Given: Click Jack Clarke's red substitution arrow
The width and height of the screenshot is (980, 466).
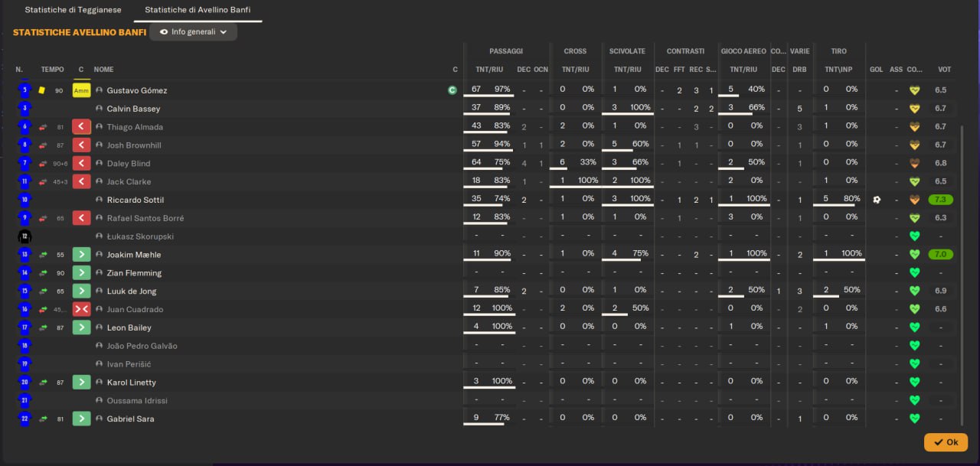Looking at the screenshot, I should (x=82, y=181).
